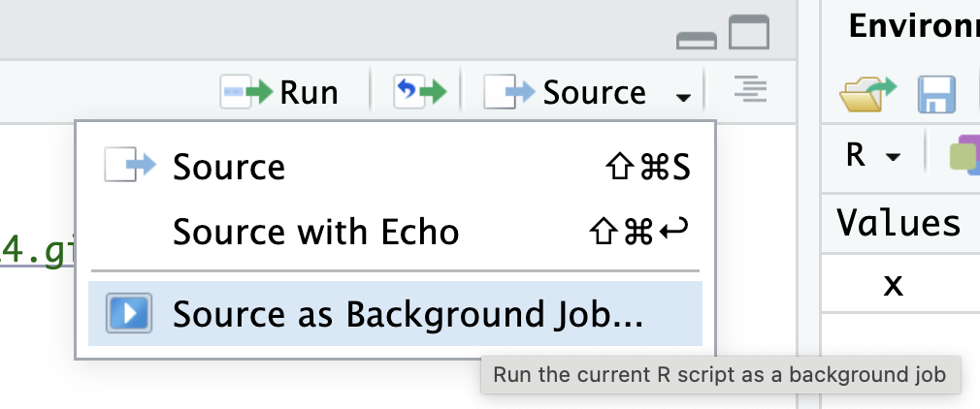This screenshot has height=409, width=980.
Task: Click the Values section header
Action: (898, 223)
